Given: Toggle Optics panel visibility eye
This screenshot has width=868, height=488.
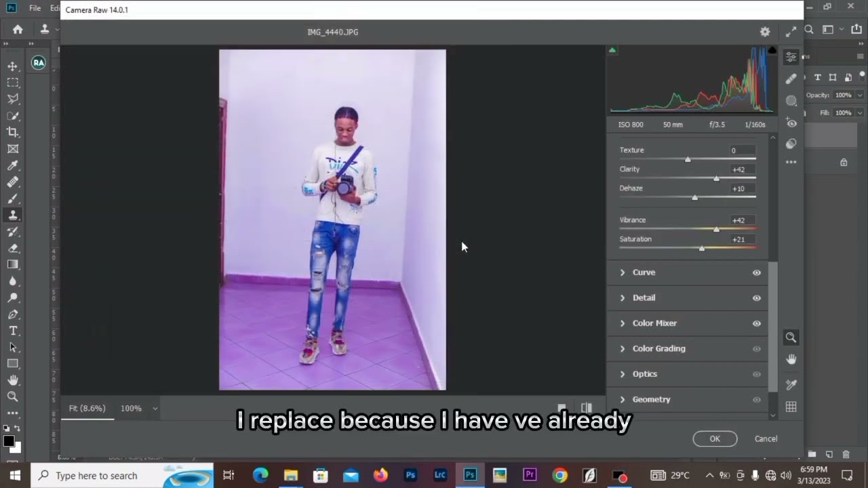Looking at the screenshot, I should tap(757, 374).
